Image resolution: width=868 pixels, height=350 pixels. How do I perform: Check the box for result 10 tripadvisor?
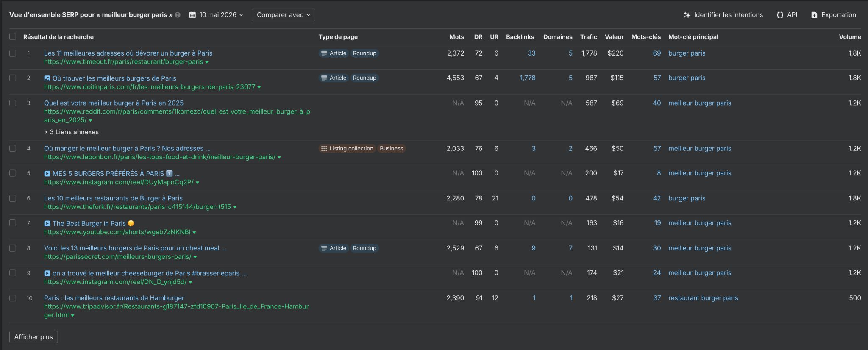(x=13, y=298)
